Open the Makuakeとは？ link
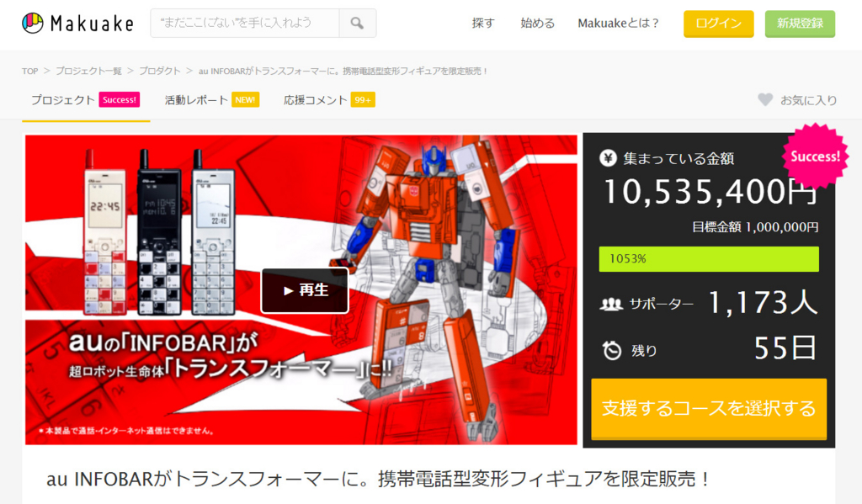862x504 pixels. coord(618,23)
